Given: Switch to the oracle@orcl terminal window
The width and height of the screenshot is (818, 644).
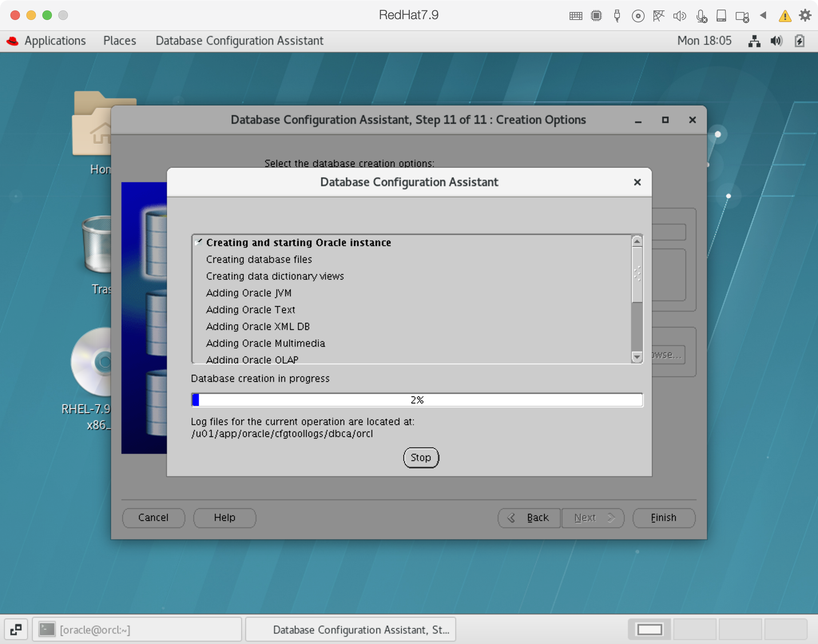Looking at the screenshot, I should point(137,630).
